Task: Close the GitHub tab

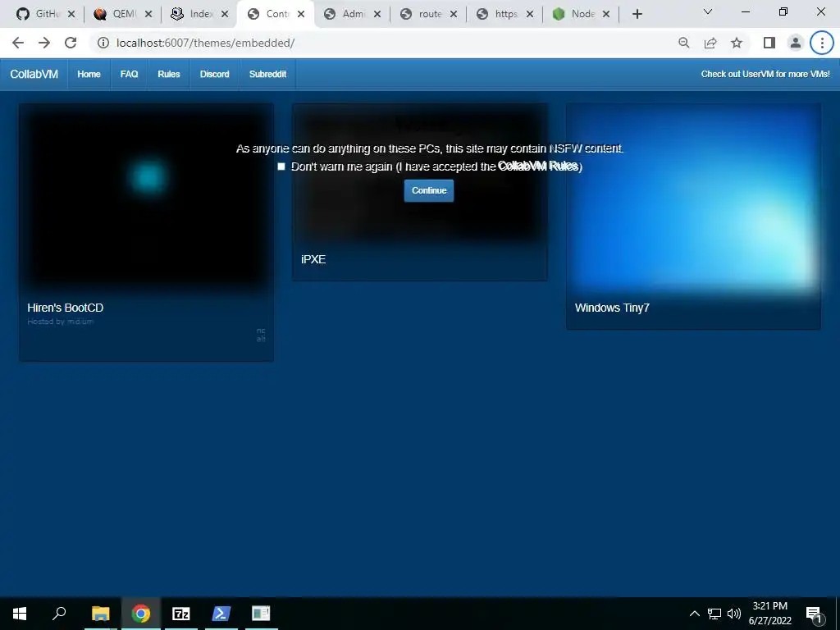Action: point(71,15)
